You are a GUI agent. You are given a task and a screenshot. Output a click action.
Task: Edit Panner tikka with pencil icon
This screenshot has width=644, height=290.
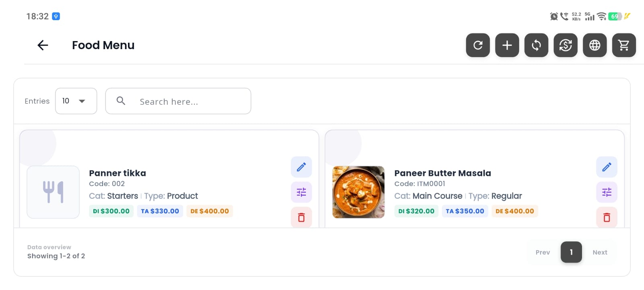[301, 167]
